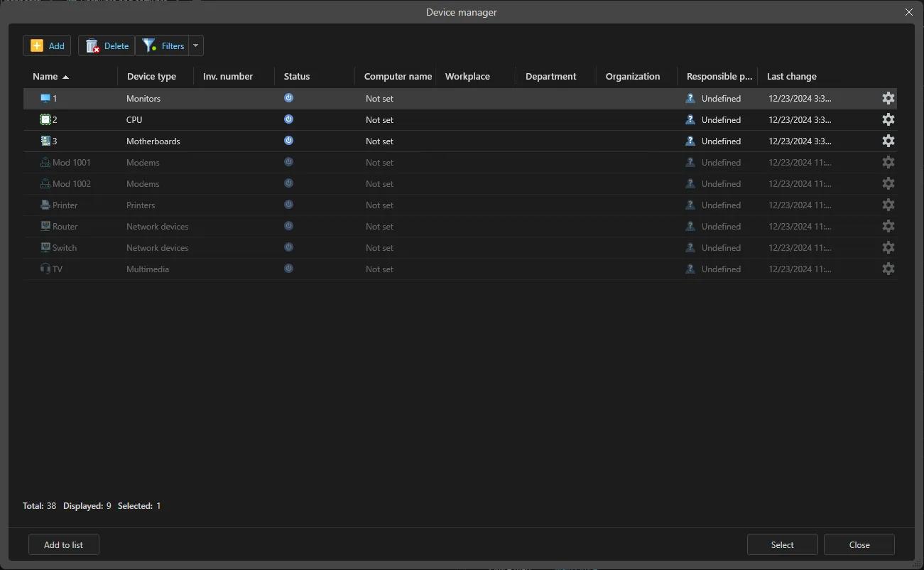Click responsible person icon in Printer row
The height and width of the screenshot is (570, 924).
click(x=690, y=205)
